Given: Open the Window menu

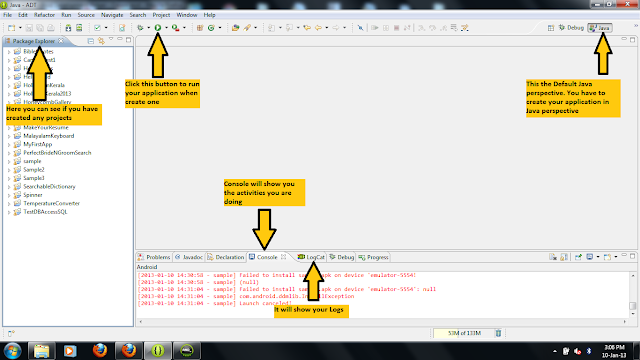Looking at the screenshot, I should (187, 15).
